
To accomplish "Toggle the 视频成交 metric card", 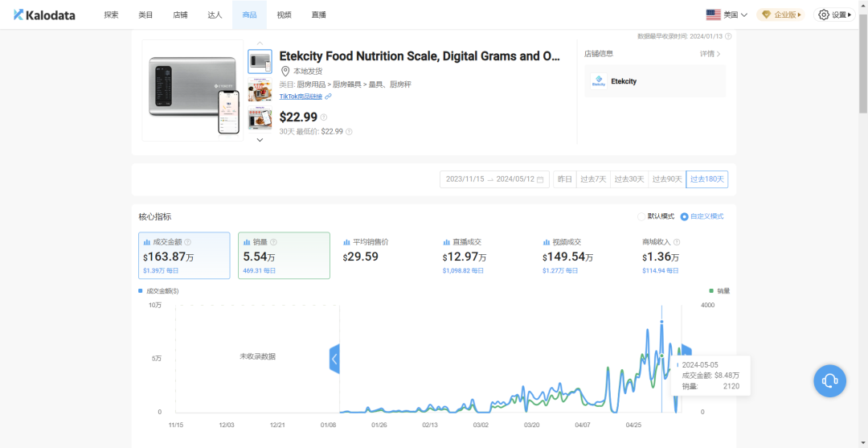I will 583,255.
